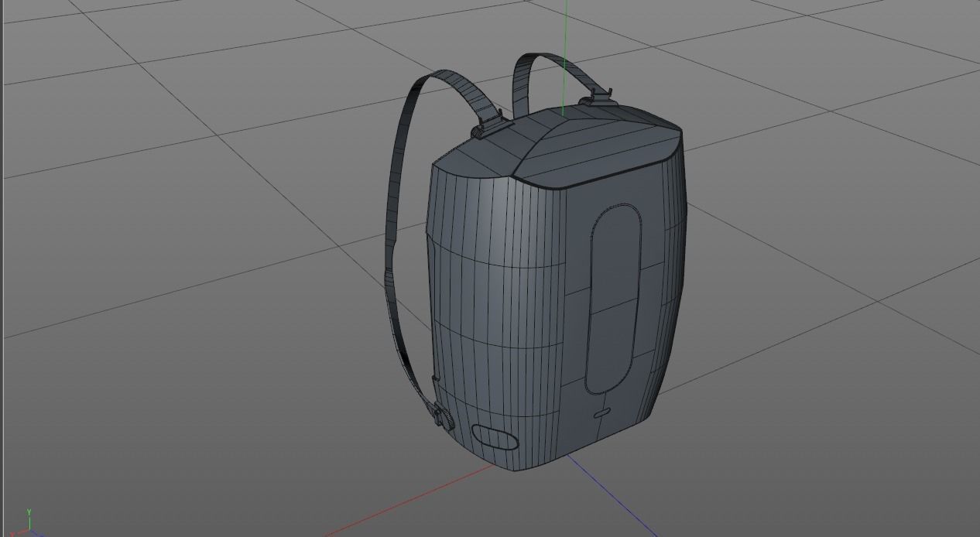980x537 pixels.
Task: Select the tiny slot below oval panel
Action: 603,414
